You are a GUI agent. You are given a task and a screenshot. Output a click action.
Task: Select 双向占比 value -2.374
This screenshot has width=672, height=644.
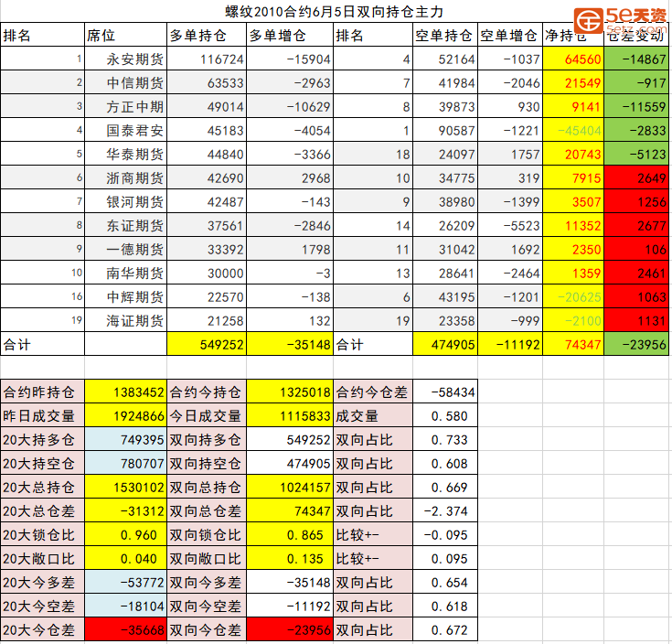tap(445, 510)
